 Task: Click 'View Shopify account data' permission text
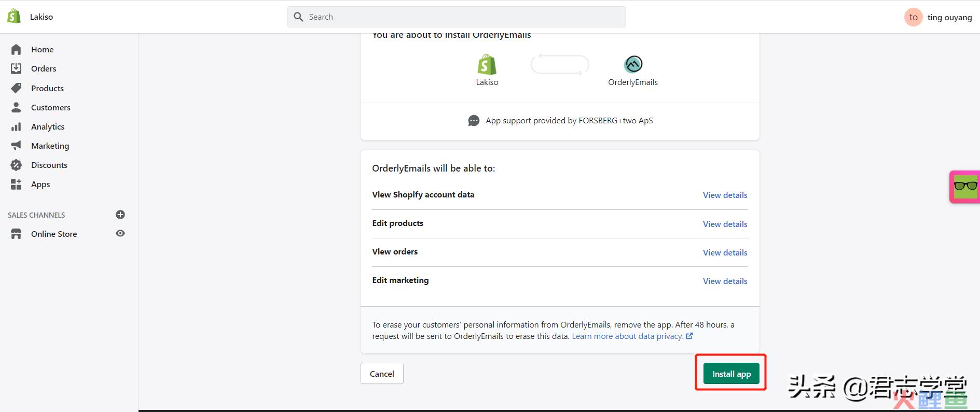(x=423, y=195)
